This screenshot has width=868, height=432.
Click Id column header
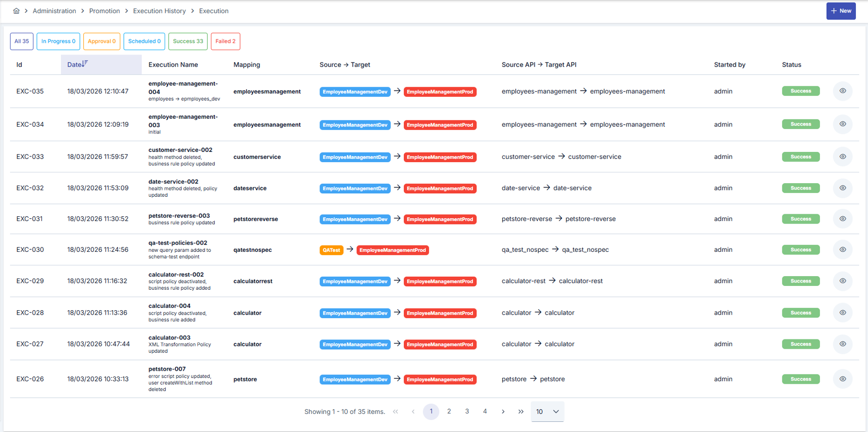[19, 64]
